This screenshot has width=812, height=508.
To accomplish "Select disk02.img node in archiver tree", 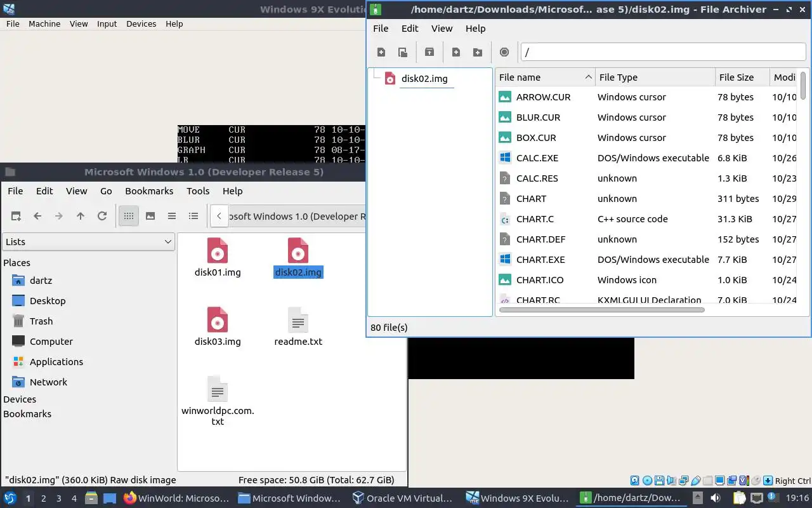I will point(424,79).
